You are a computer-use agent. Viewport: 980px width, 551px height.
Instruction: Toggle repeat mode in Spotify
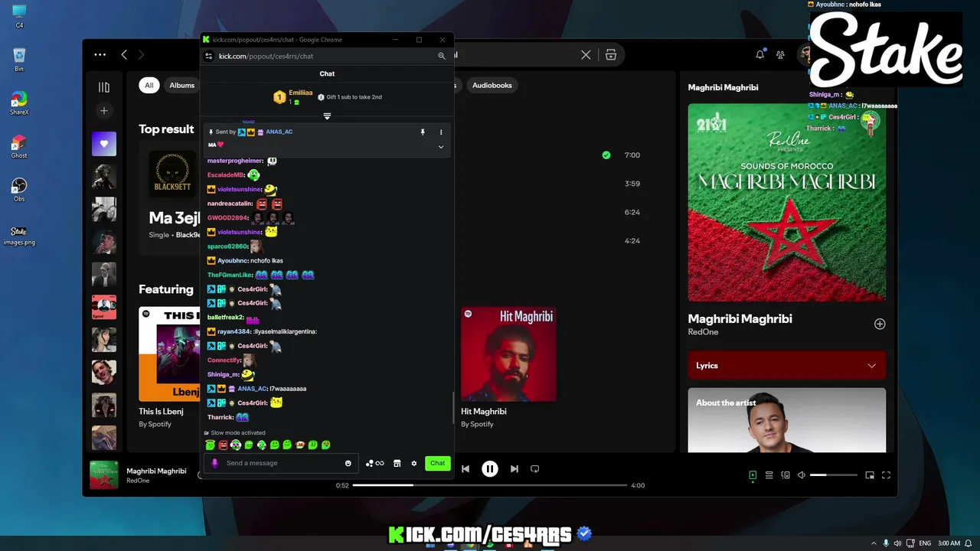[x=535, y=468]
